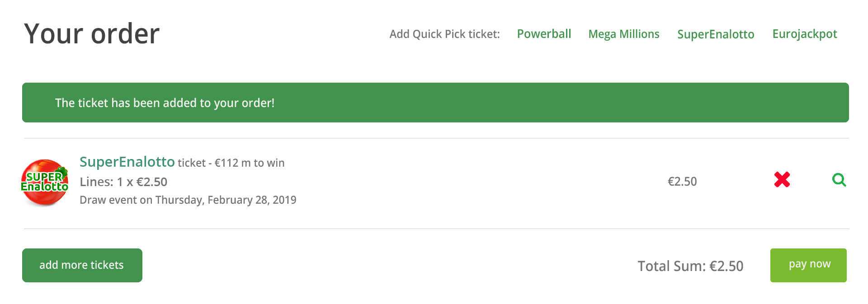Viewport: 868px width, 304px height.
Task: Click the pay now button
Action: [808, 265]
